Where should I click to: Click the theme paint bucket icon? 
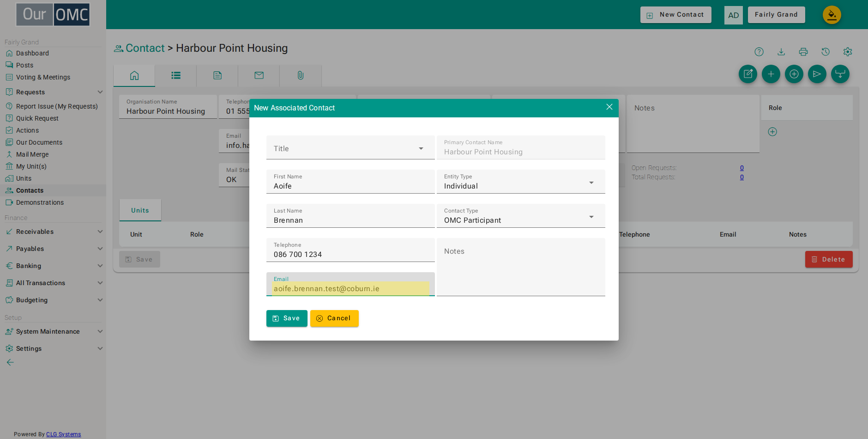coord(832,15)
